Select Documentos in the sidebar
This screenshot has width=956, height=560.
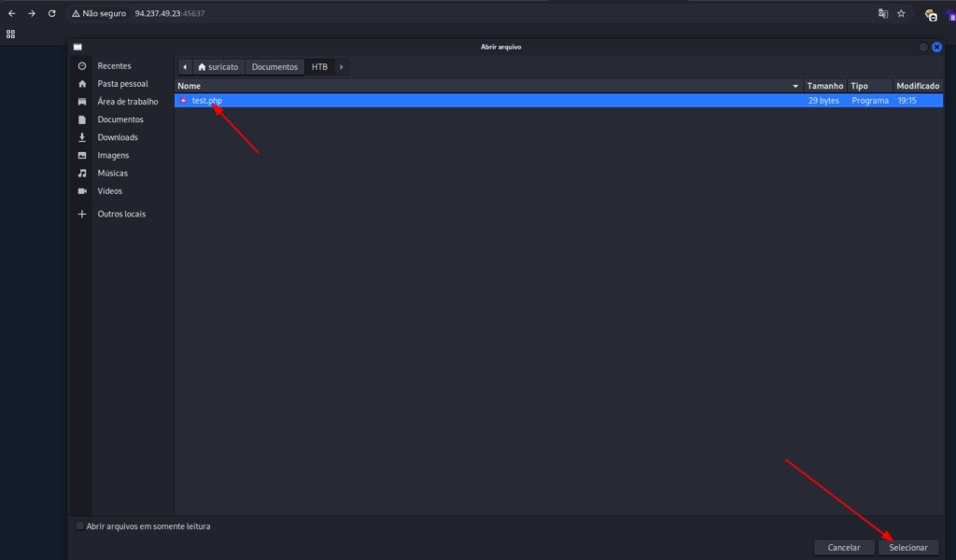[x=119, y=119]
